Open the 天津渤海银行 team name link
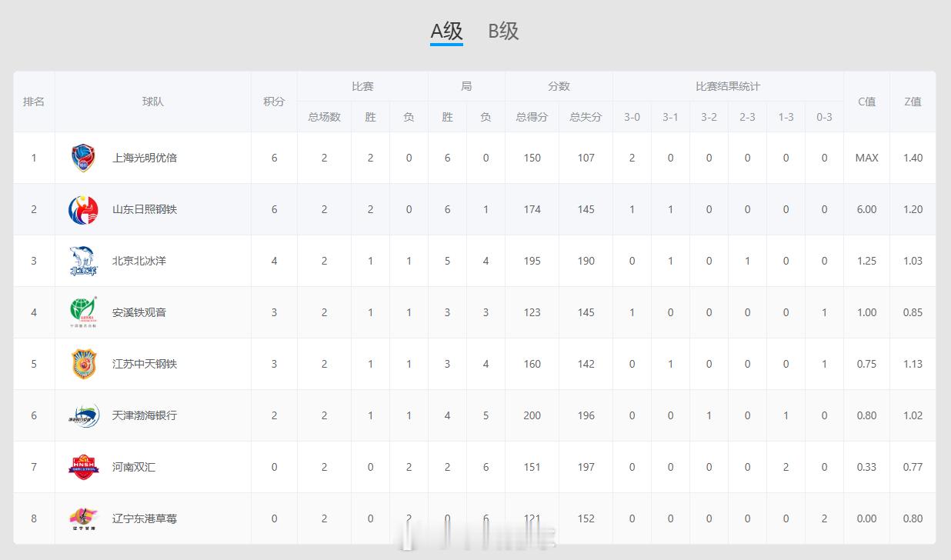Screen dimensions: 951x560 145,415
